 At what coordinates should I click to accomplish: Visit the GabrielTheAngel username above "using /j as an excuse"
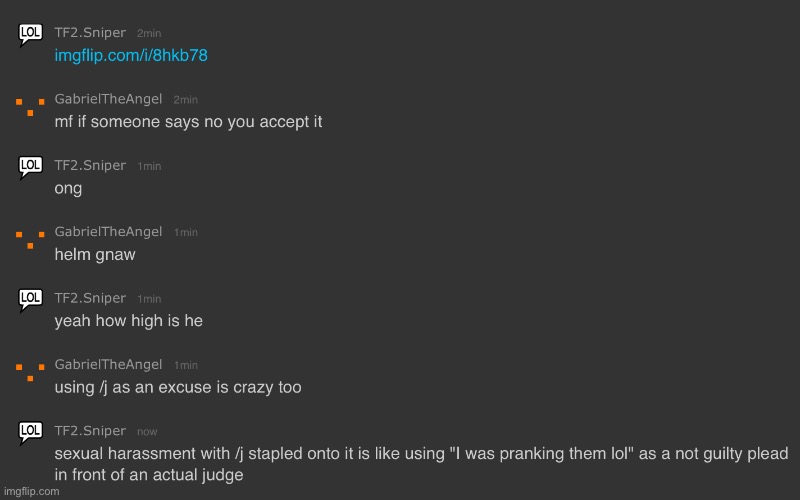click(108, 364)
